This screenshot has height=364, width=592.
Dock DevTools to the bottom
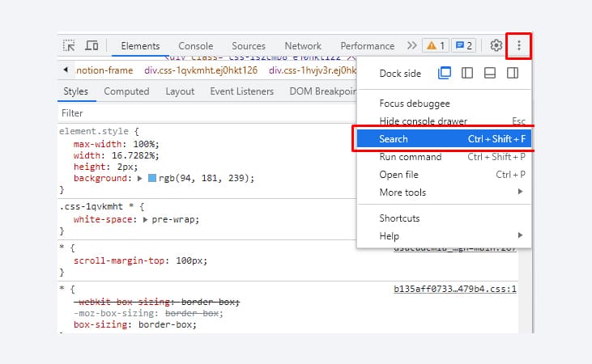(x=490, y=73)
